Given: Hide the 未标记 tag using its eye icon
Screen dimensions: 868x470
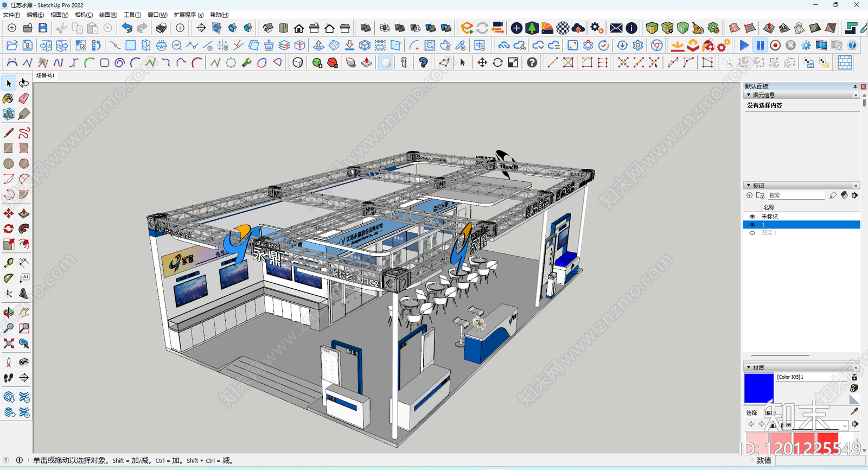Looking at the screenshot, I should pos(752,217).
